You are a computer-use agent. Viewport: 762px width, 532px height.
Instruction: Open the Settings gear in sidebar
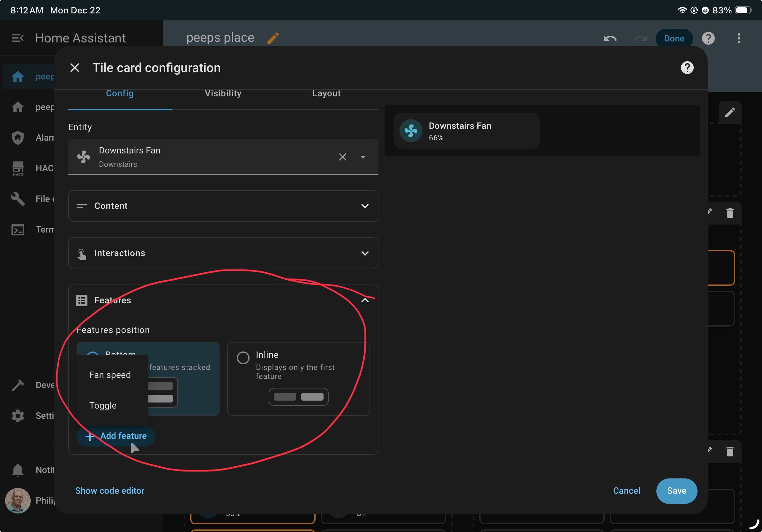point(18,416)
